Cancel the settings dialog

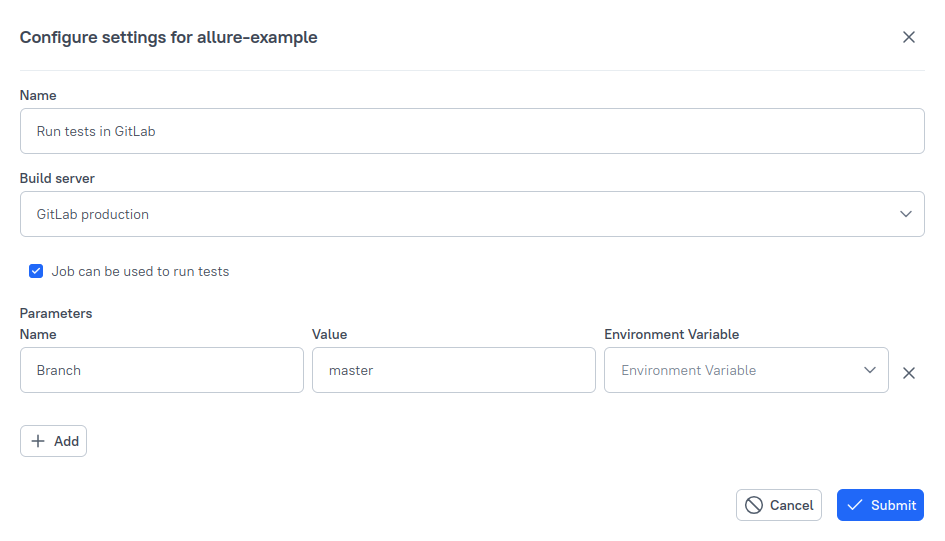tap(778, 505)
